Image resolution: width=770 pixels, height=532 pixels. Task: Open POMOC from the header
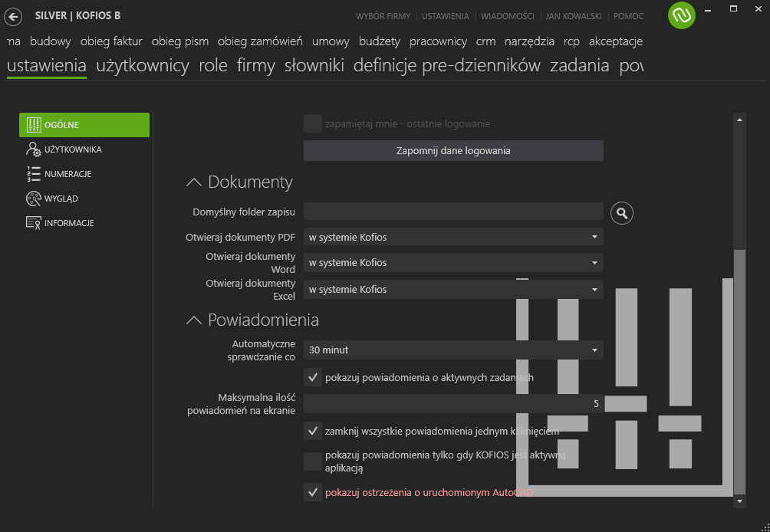[628, 16]
